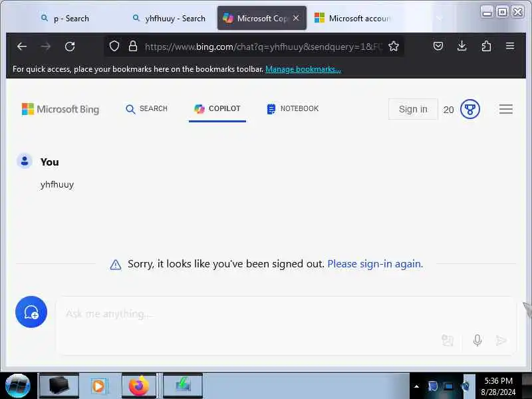
Task: Click the add image icon in chat box
Action: 448,340
